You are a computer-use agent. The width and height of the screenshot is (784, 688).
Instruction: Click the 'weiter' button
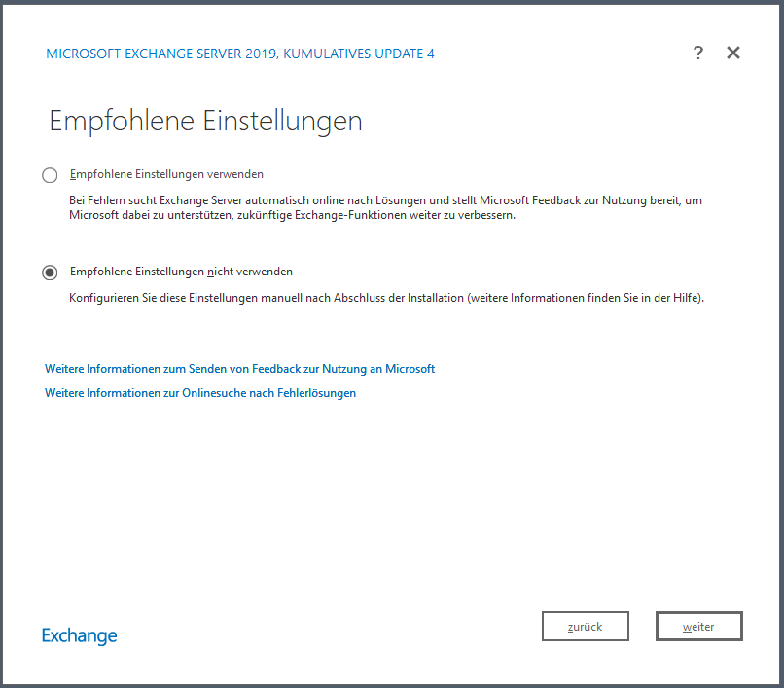[698, 626]
